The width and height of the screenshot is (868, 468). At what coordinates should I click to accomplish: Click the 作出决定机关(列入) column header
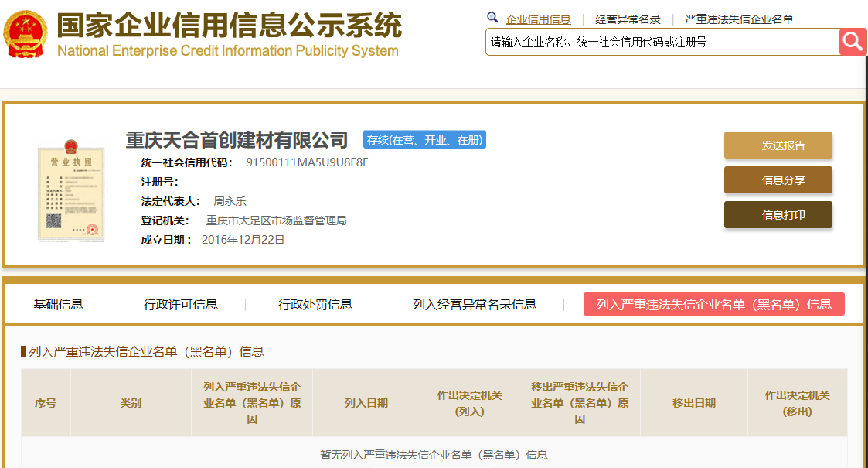pyautogui.click(x=469, y=403)
